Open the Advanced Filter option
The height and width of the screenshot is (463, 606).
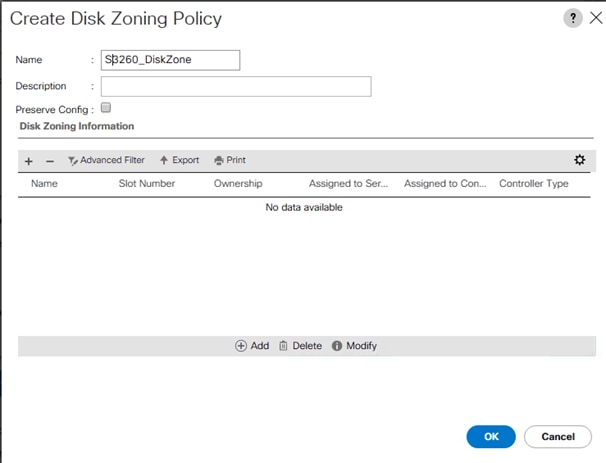point(106,160)
